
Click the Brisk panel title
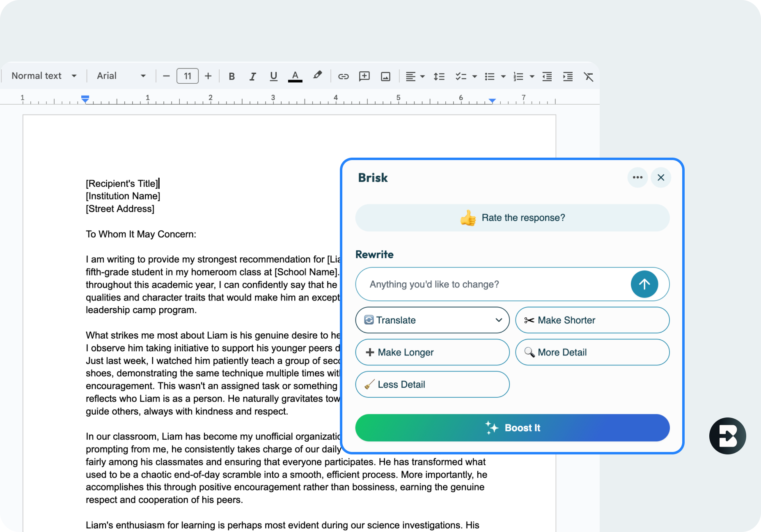(373, 178)
